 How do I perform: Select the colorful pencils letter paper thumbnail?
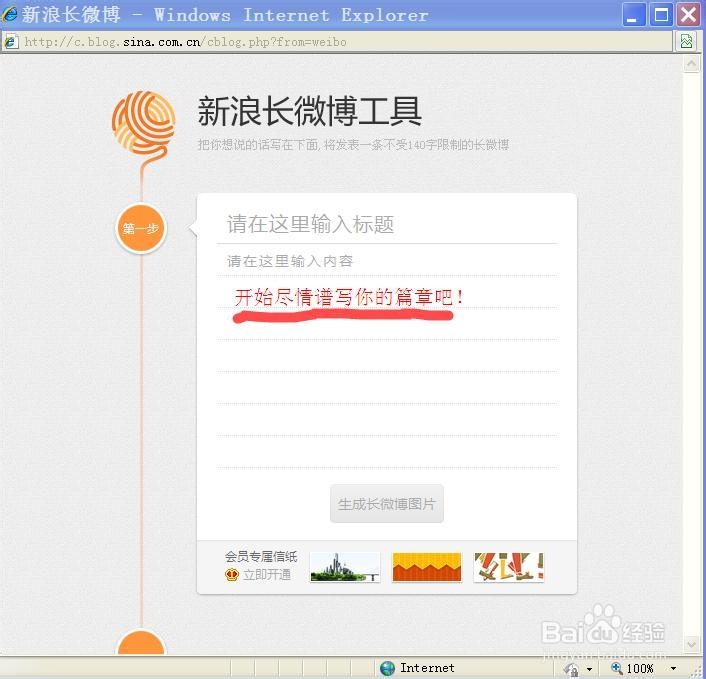(509, 567)
